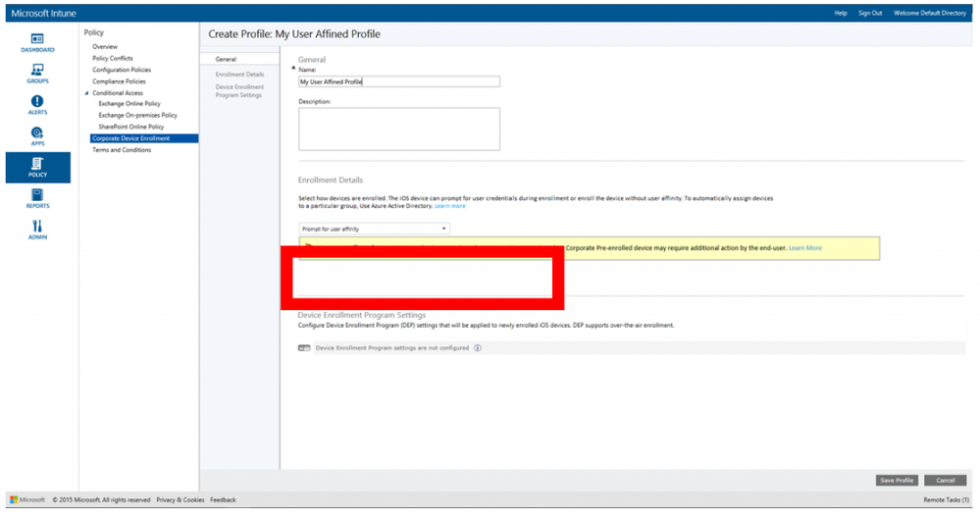Open Policy Overview
This screenshot has width=980, height=515.
point(105,47)
